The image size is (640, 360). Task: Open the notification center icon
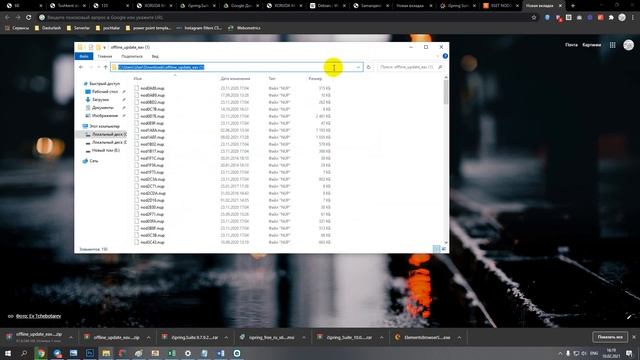(x=629, y=353)
